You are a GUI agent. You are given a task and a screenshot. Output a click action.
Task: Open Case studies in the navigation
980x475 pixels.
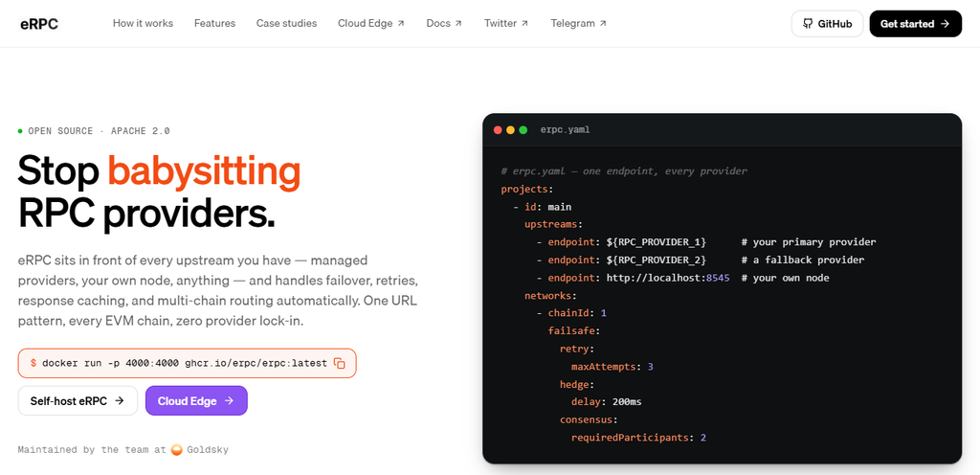click(x=286, y=23)
